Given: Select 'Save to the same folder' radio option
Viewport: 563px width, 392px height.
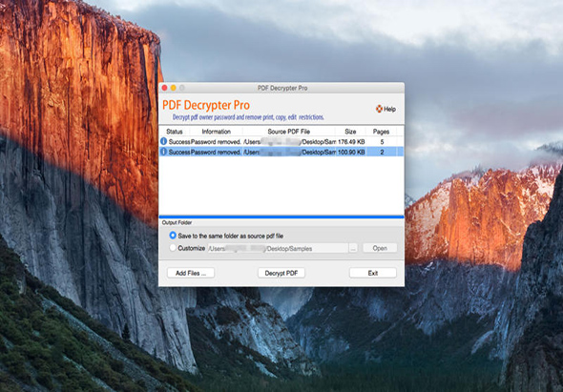Looking at the screenshot, I should [173, 236].
